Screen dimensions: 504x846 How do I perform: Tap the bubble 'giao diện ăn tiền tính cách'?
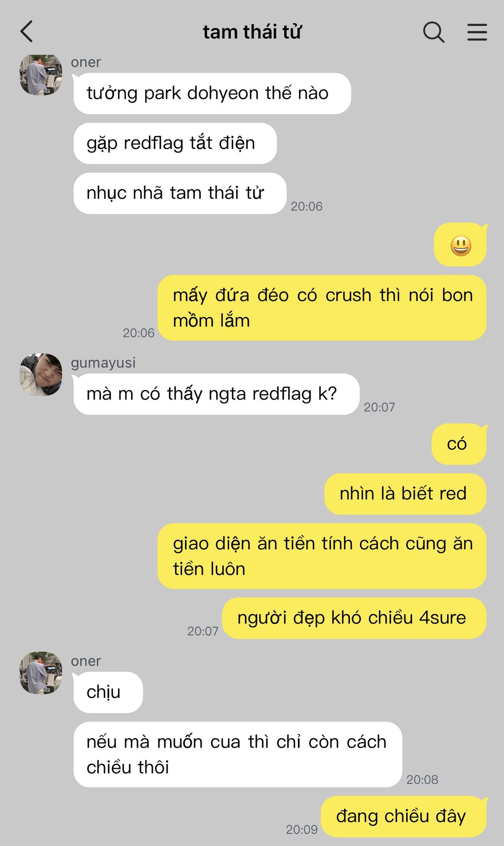pos(322,556)
